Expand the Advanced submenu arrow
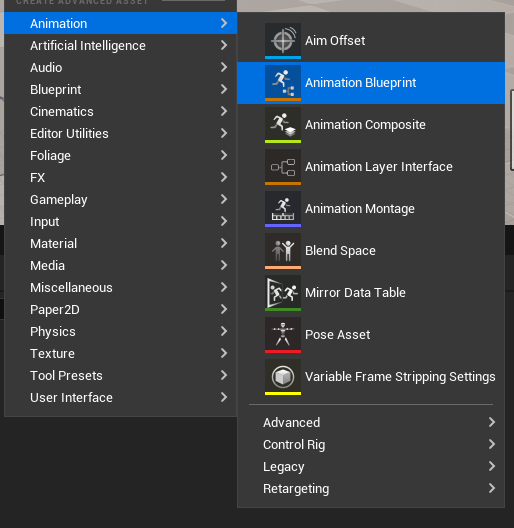 coord(492,422)
